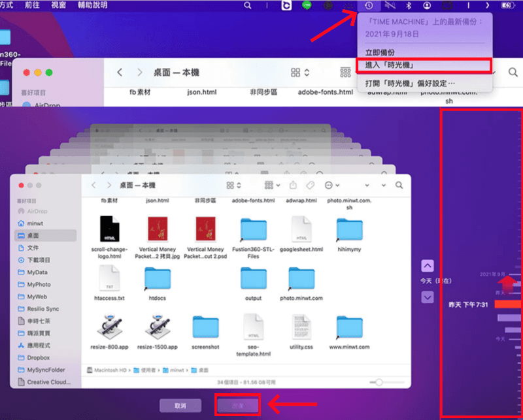Go to the older backup with down arrow
The image size is (523, 420).
428,297
